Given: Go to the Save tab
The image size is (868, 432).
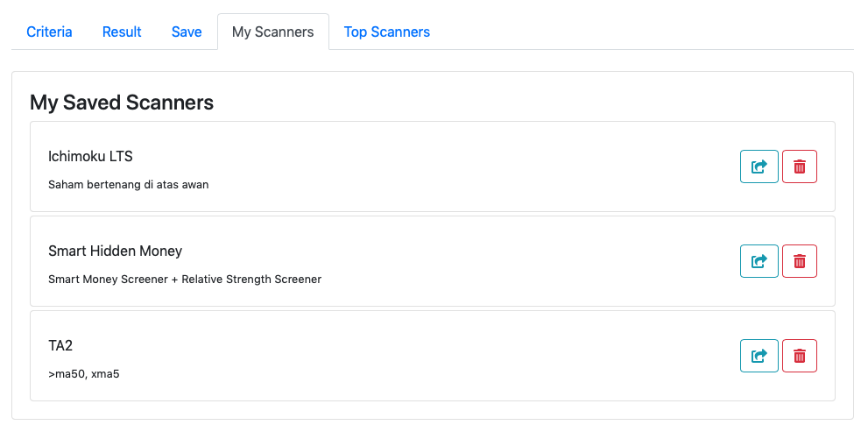Looking at the screenshot, I should [187, 32].
